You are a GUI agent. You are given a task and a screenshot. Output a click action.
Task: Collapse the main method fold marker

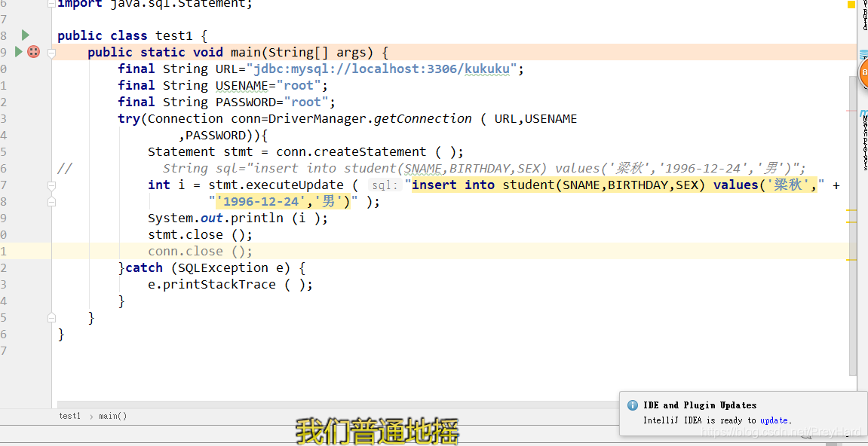(51, 53)
